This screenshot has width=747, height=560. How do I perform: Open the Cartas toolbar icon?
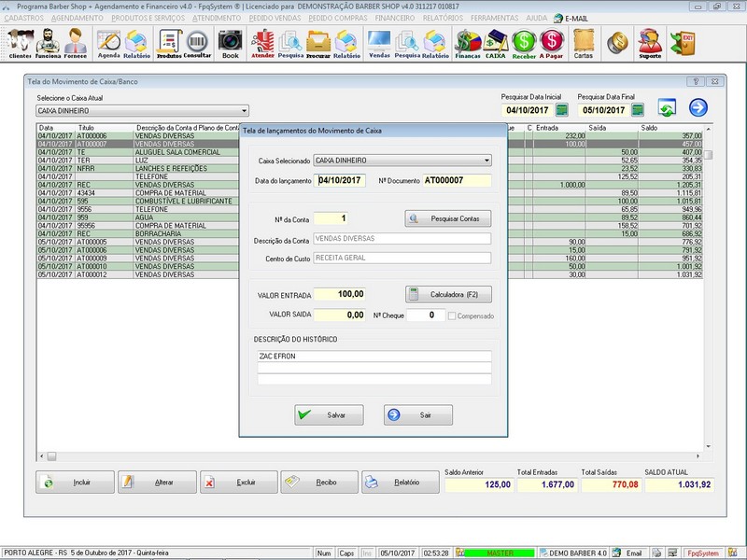coord(584,43)
